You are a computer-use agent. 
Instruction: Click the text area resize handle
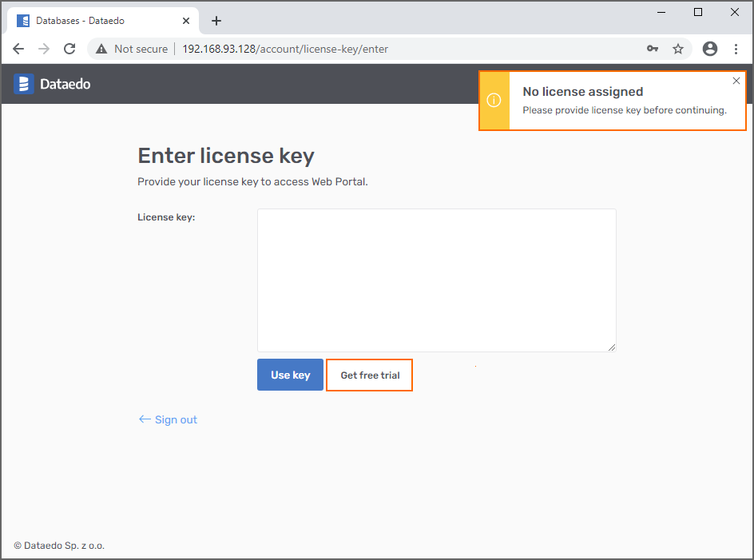(612, 348)
